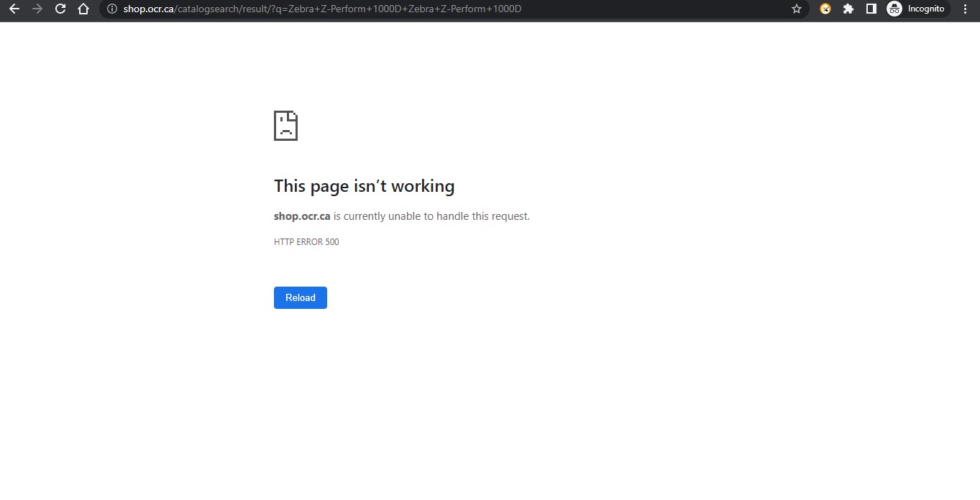This screenshot has height=500, width=980.
Task: Click the 'This page isn't working' heading
Action: coord(364,185)
